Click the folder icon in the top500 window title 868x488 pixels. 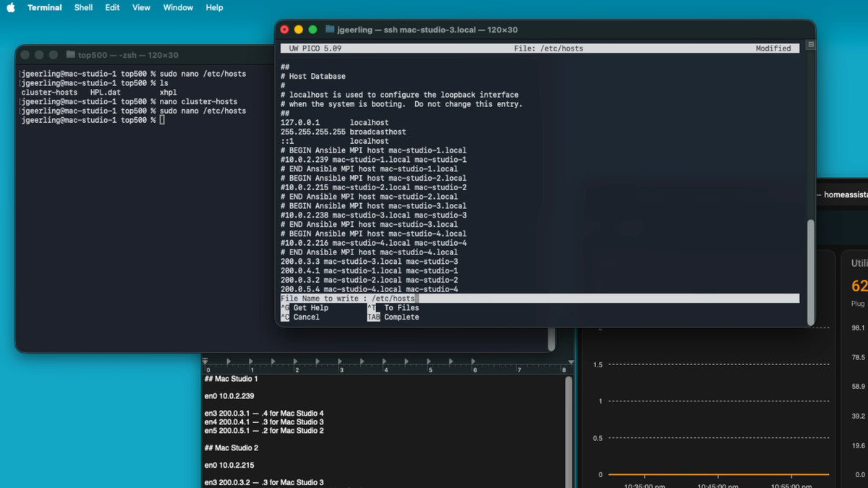pos(70,55)
